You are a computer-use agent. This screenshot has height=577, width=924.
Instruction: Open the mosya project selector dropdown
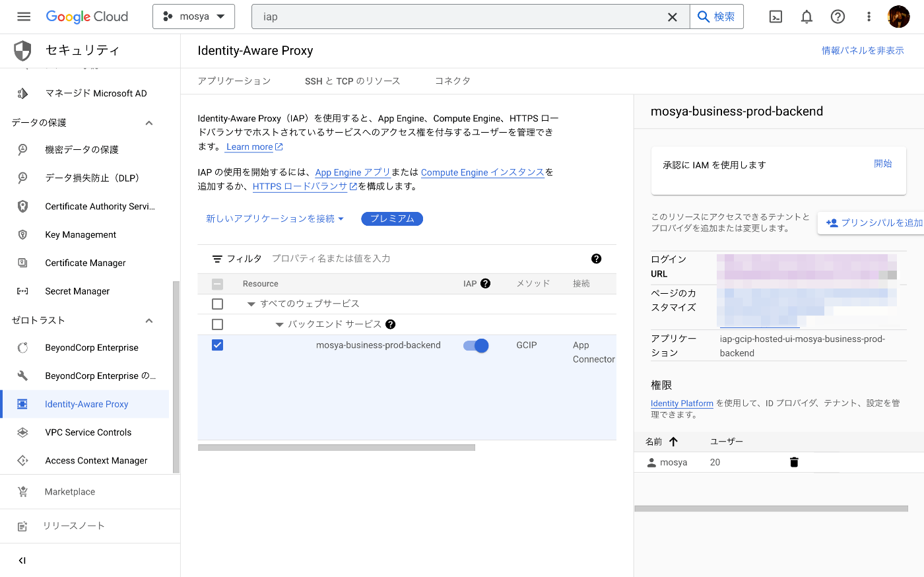tap(193, 17)
